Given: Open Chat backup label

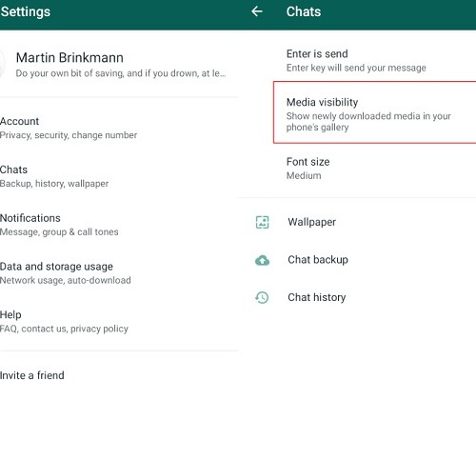Looking at the screenshot, I should (318, 260).
